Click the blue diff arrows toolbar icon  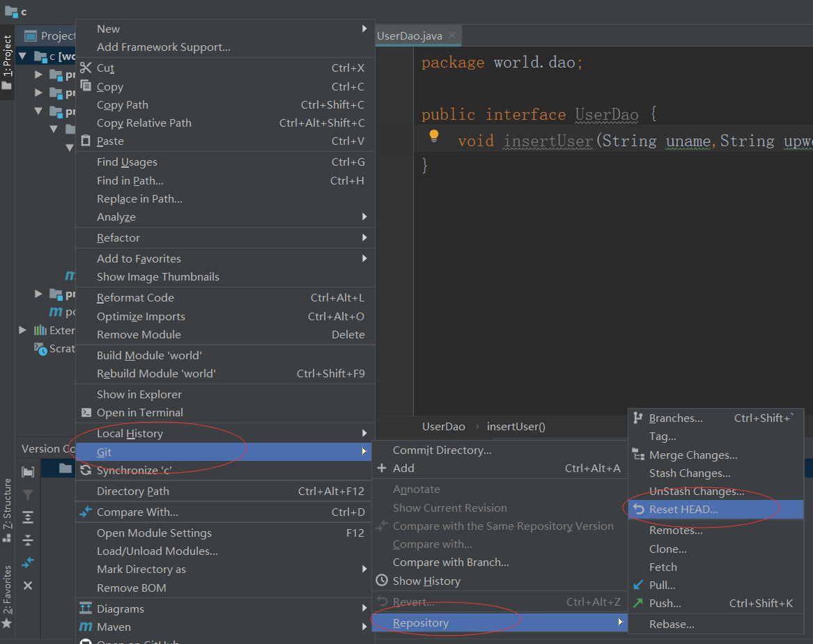[28, 562]
